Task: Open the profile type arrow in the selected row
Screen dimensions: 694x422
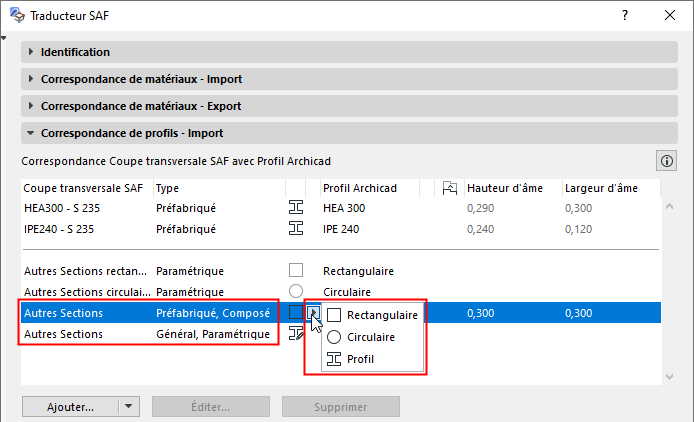Action: pos(314,312)
